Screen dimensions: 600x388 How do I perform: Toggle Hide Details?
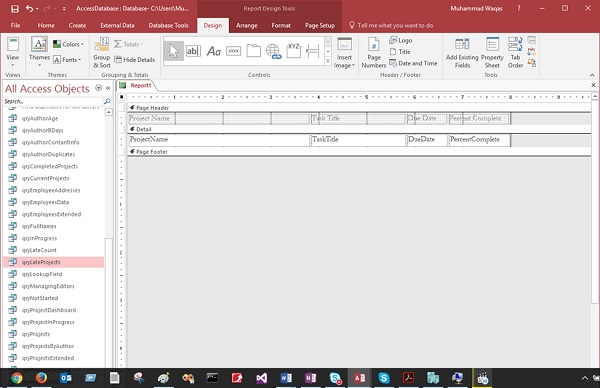(x=134, y=60)
